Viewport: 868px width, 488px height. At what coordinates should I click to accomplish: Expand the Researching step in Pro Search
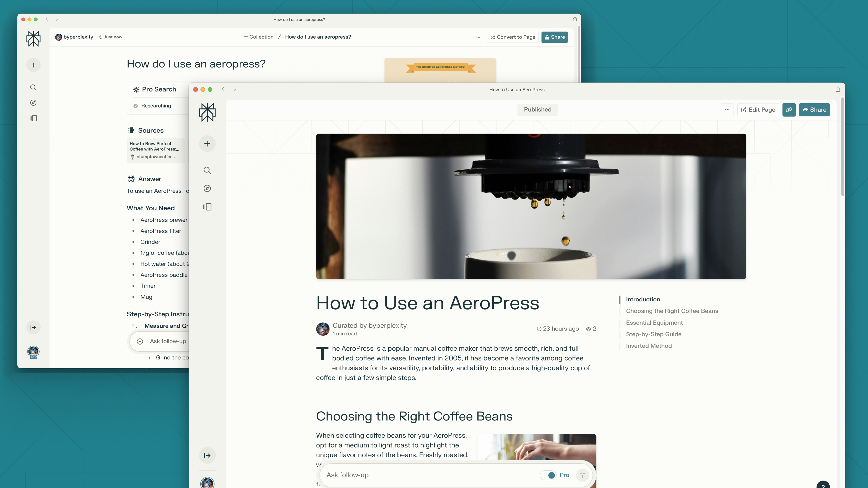[x=156, y=106]
